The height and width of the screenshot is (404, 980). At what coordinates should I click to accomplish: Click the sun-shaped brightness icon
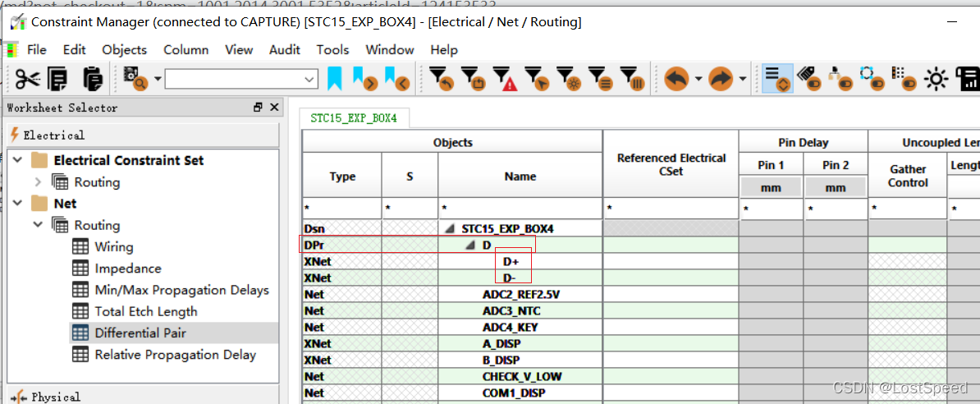point(936,80)
